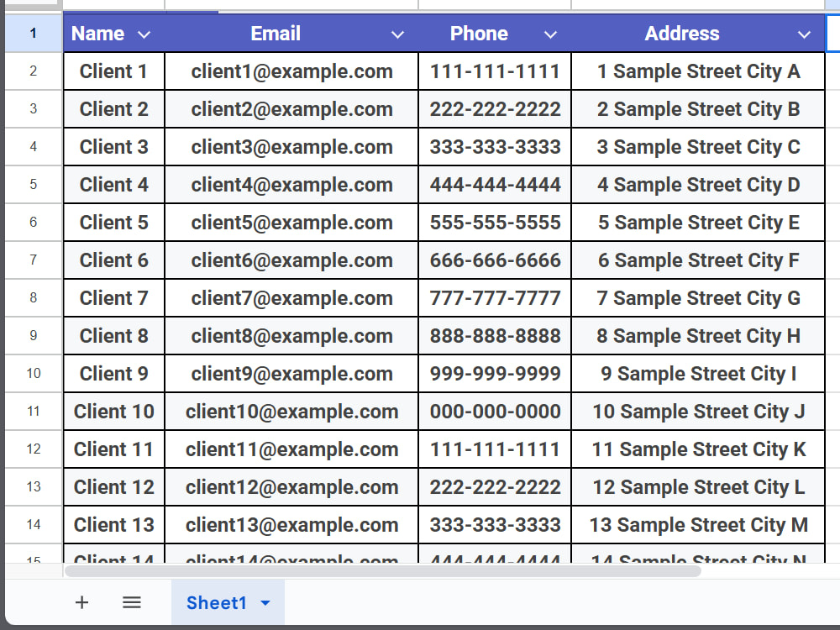This screenshot has height=630, width=840.
Task: Select row 3 header
Action: [x=34, y=108]
